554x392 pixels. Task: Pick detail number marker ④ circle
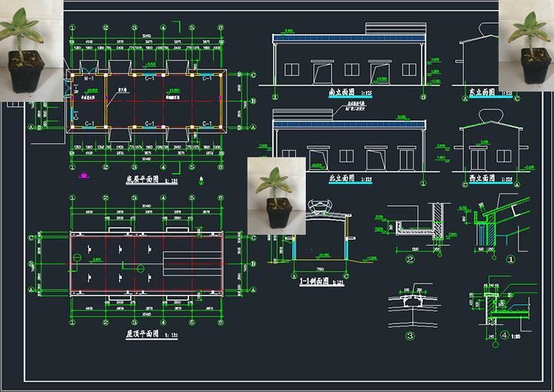click(504, 334)
